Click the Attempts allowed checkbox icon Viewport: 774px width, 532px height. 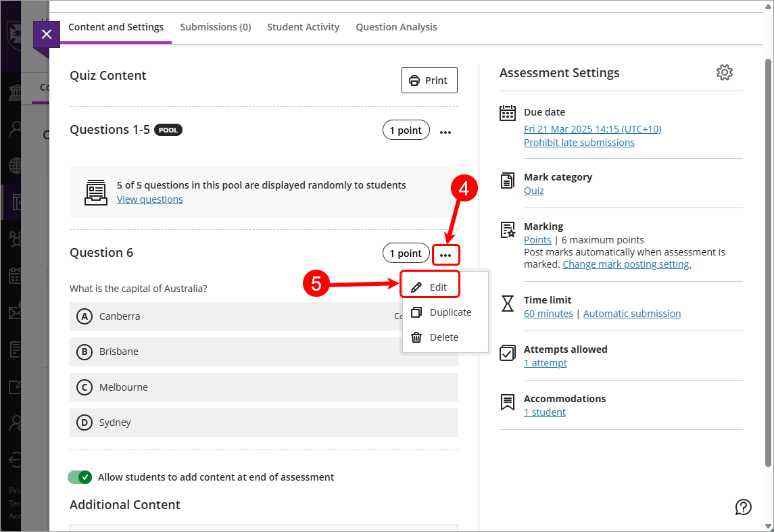[x=508, y=353]
